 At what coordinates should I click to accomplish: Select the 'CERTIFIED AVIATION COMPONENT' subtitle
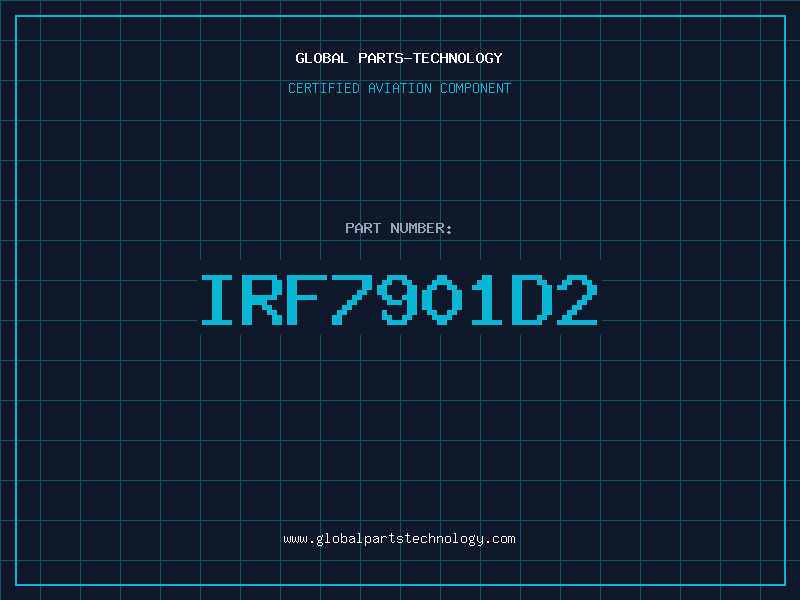pyautogui.click(x=399, y=88)
